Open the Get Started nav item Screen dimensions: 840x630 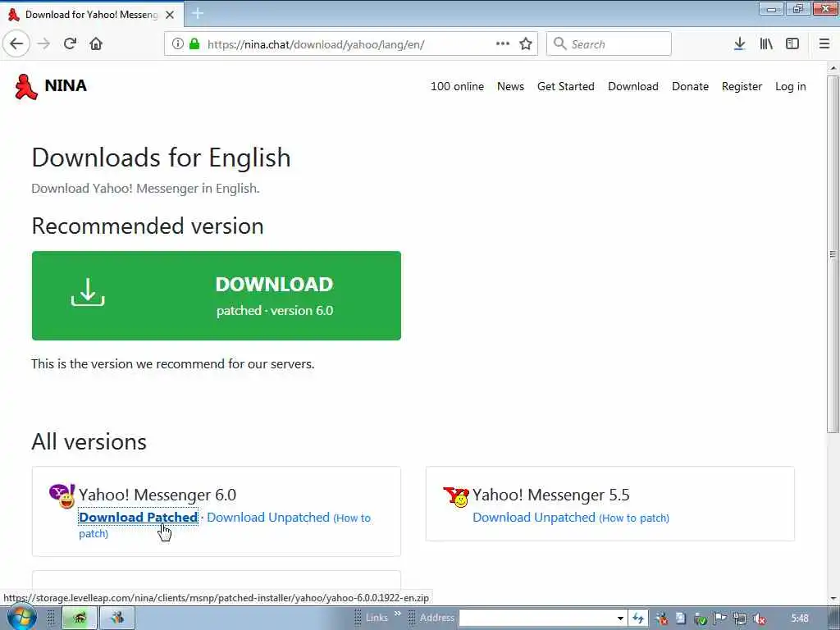click(566, 86)
